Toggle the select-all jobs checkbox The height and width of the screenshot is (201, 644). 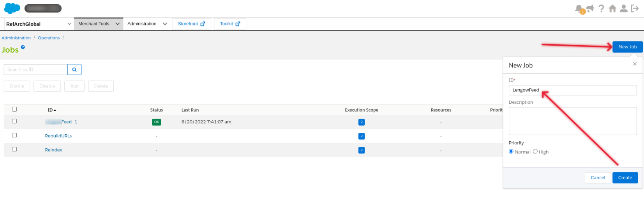tap(14, 109)
